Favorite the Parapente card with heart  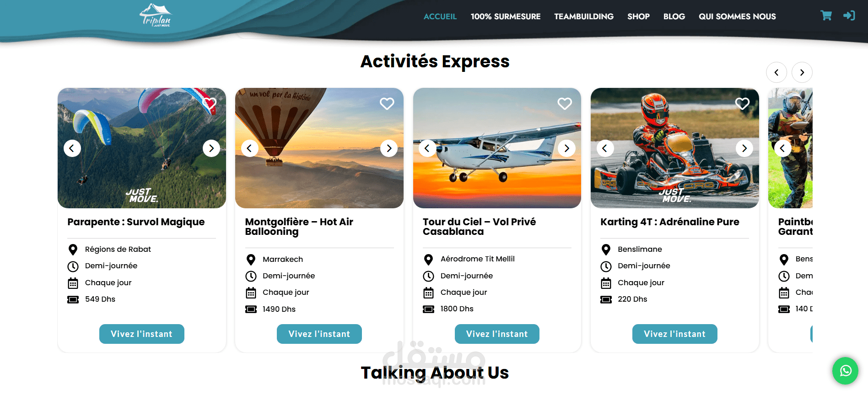click(210, 103)
